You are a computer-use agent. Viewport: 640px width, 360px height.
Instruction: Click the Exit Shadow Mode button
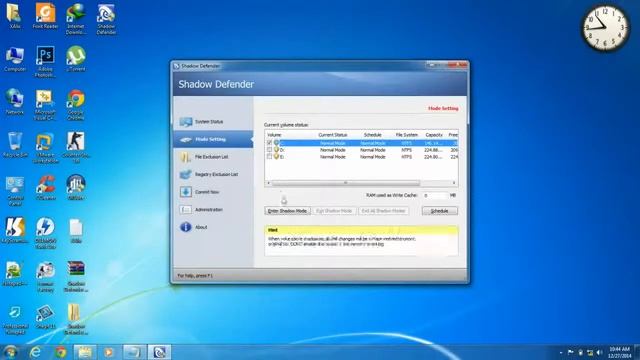[334, 211]
